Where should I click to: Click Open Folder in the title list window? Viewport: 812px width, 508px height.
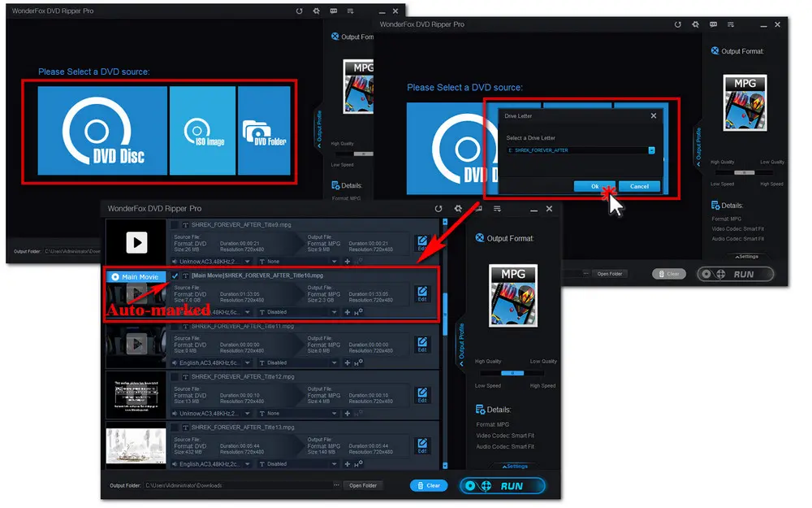coord(362,486)
